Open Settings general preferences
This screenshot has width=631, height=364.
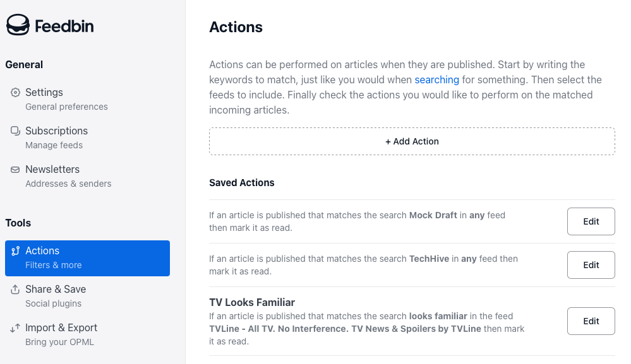87,99
